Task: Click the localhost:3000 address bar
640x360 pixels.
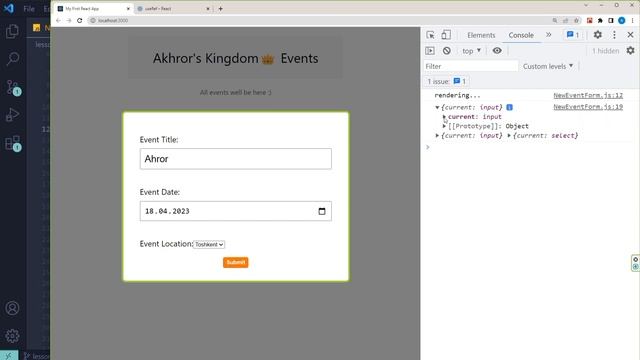Action: pos(318,20)
